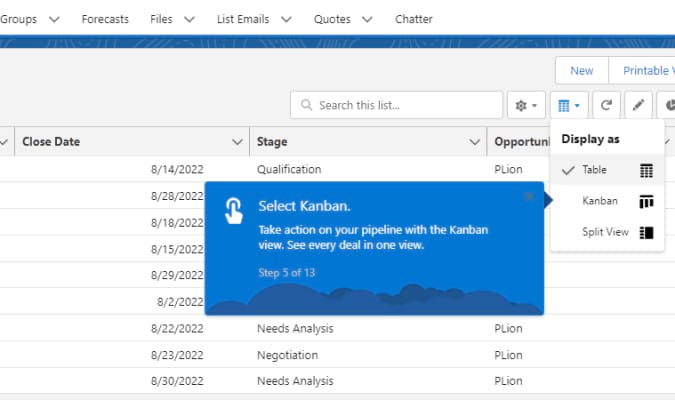
Task: Open the Display As table icon dropdown
Action: click(x=569, y=105)
